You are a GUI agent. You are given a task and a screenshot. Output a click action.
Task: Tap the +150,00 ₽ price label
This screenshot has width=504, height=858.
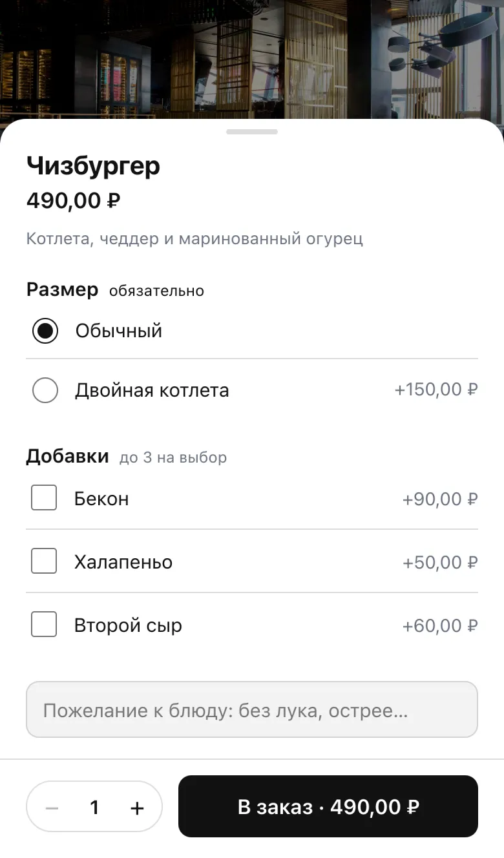coord(436,390)
